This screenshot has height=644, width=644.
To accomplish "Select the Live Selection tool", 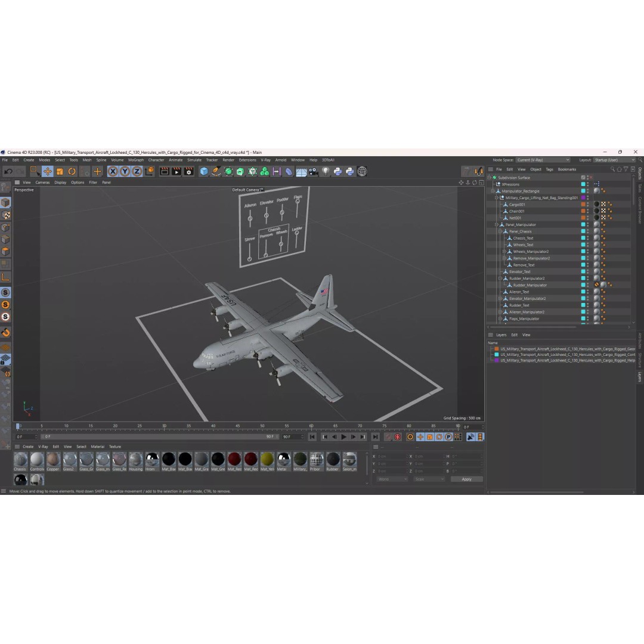I will (35, 171).
